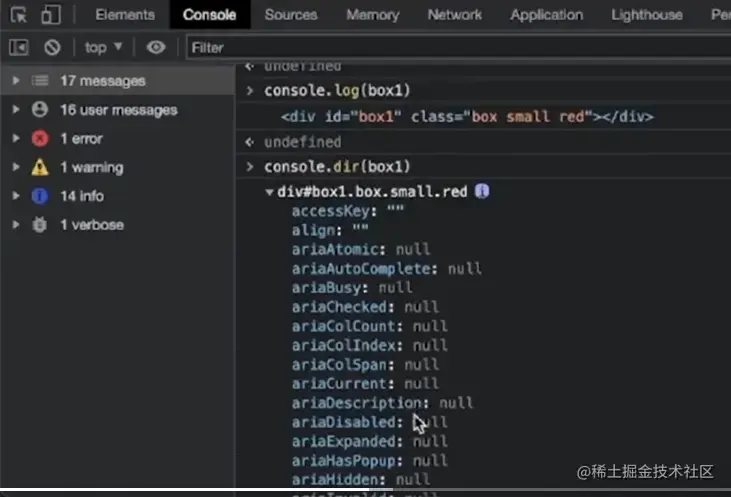Click the ariaHidden property row
Screen dimensions: 731x497
(361, 479)
